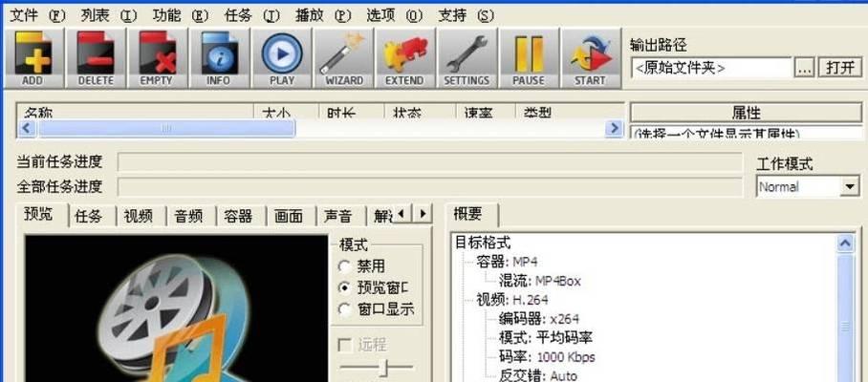The width and height of the screenshot is (868, 382).
Task: Select the 反交错: Auto tree item
Action: tap(538, 375)
